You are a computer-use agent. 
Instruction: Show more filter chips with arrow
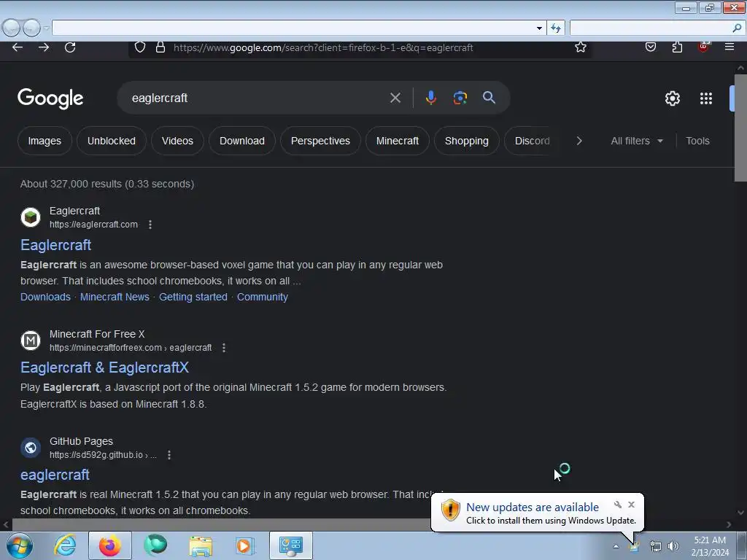pos(578,141)
